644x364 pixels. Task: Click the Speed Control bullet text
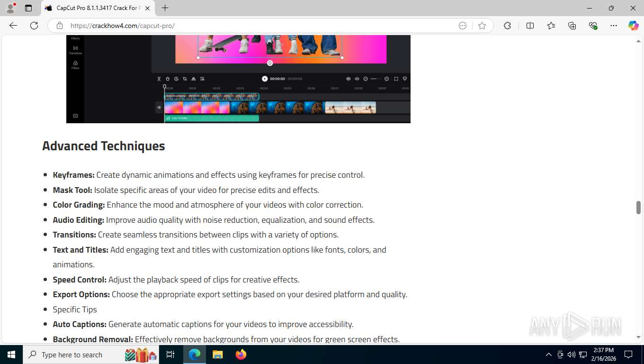[176, 280]
